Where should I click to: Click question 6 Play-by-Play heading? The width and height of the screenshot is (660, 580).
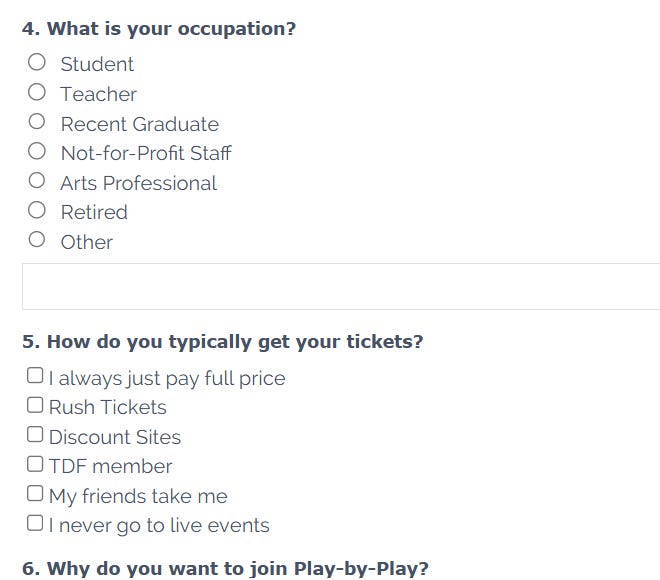[x=225, y=569]
